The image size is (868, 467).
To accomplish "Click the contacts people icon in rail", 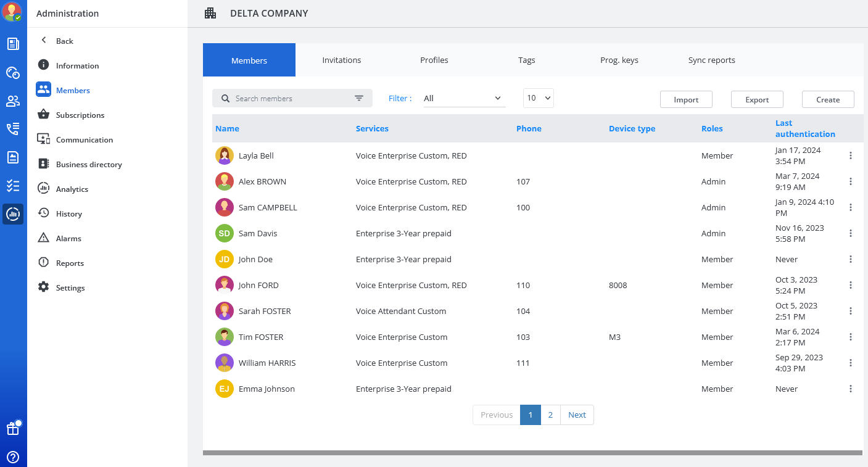I will pos(13,101).
